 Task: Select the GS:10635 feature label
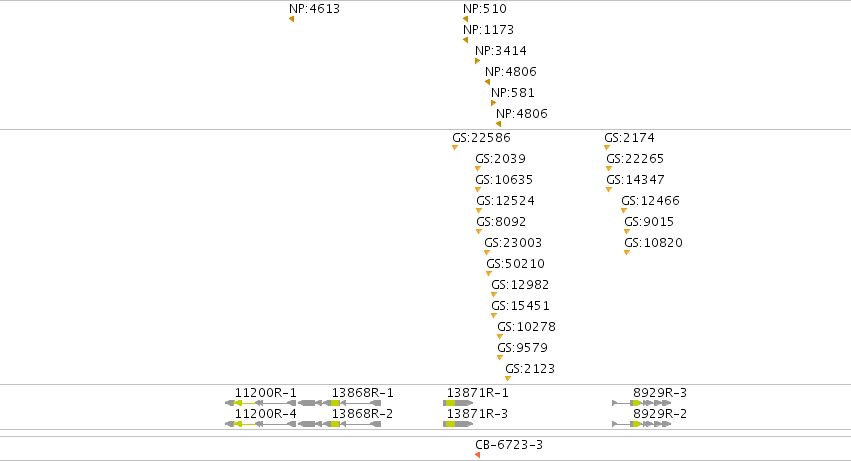[504, 180]
